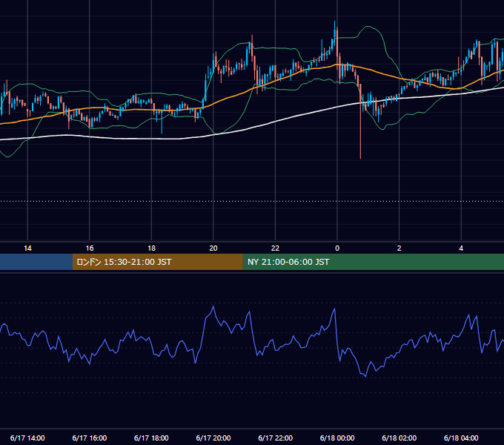Viewport: 504px width, 445px height.
Task: Click the 20 hour label on price chart axis
Action: point(213,248)
